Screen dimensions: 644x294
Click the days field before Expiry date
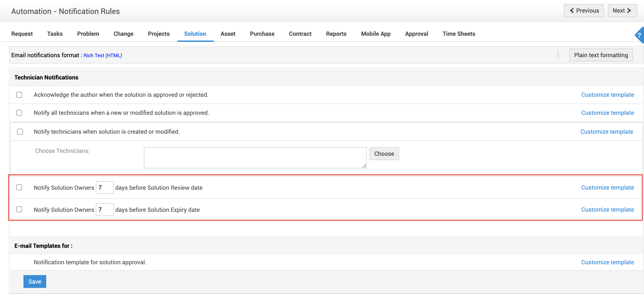[x=105, y=209]
